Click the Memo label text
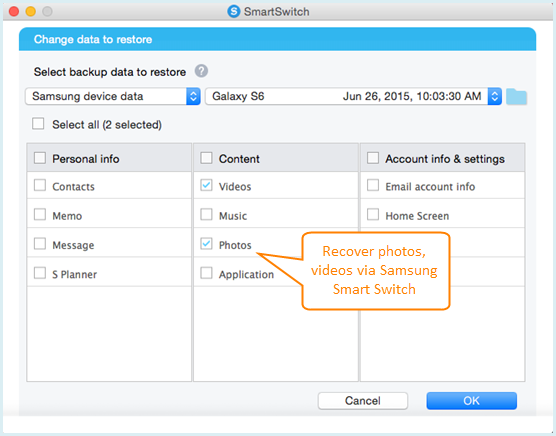 pos(67,216)
